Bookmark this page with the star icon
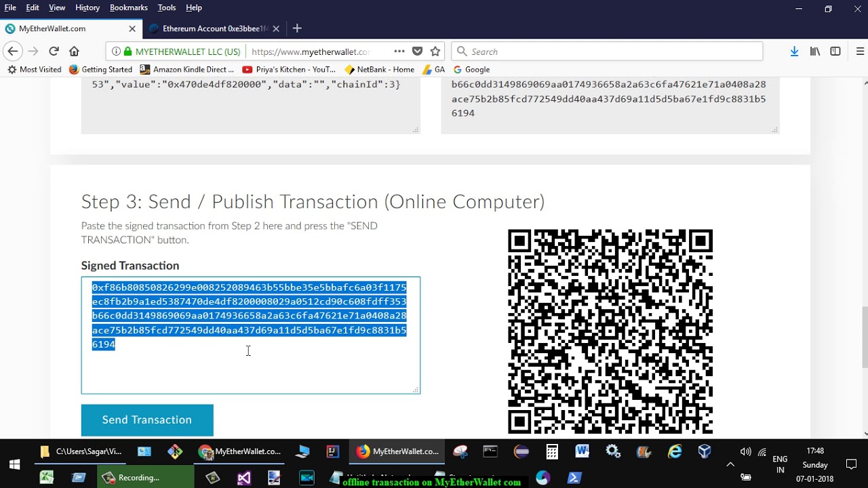 coord(435,52)
